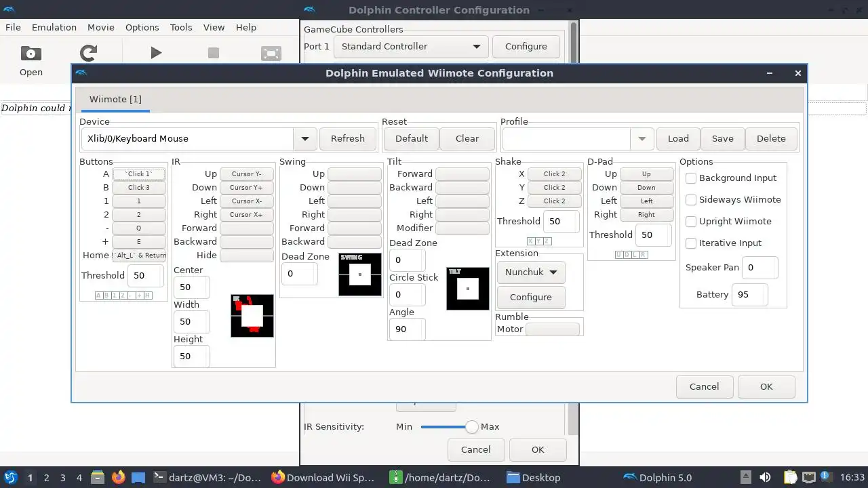This screenshot has width=868, height=488.
Task: Expand the Device combo box dropdown arrow
Action: point(305,138)
